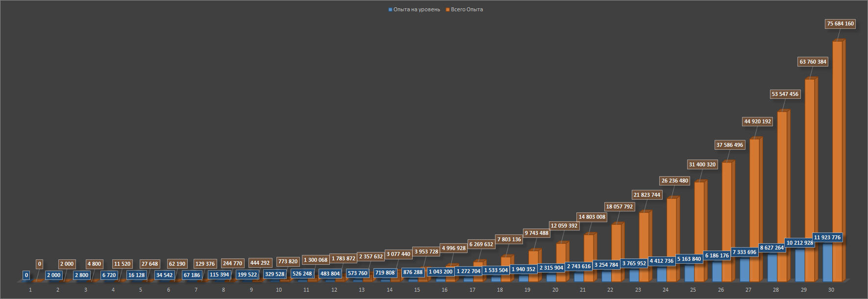Click the tall orange bar at level 30
Image resolution: width=868 pixels, height=299 pixels.
[x=837, y=161]
